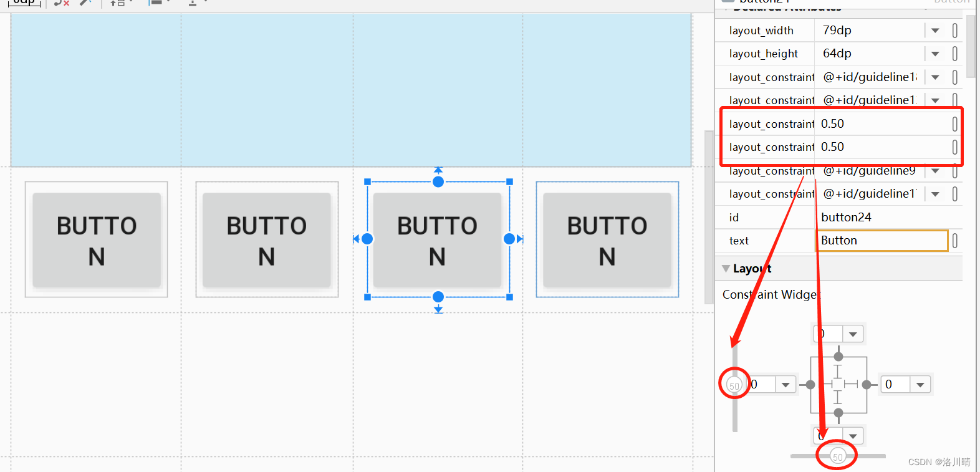Screen dimensions: 980x472
Task: Open the layout_height value dropdown
Action: coord(934,53)
